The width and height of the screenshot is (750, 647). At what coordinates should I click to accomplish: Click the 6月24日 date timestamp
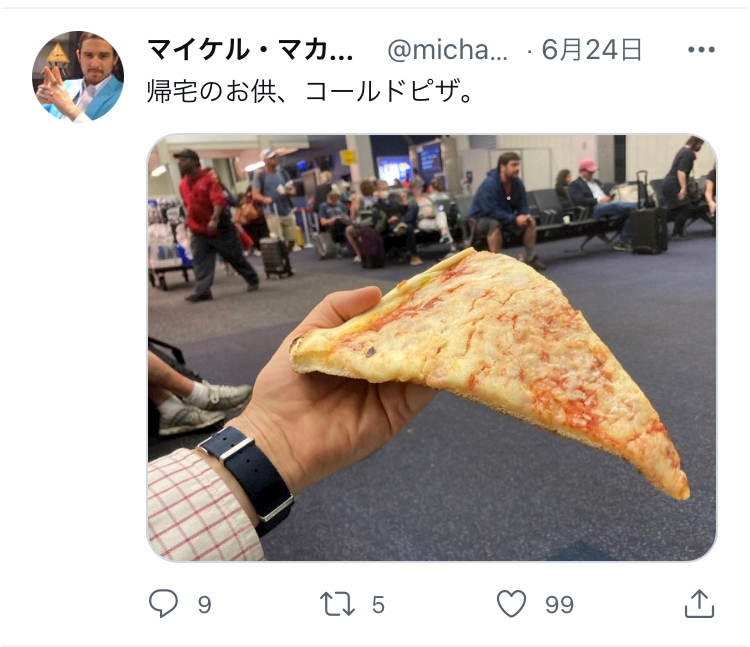pyautogui.click(x=591, y=50)
